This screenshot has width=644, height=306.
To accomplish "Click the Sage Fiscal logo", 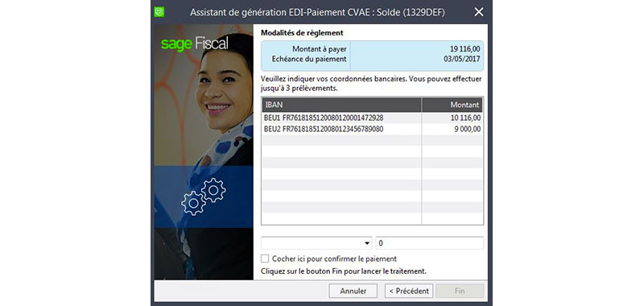I will (x=195, y=44).
